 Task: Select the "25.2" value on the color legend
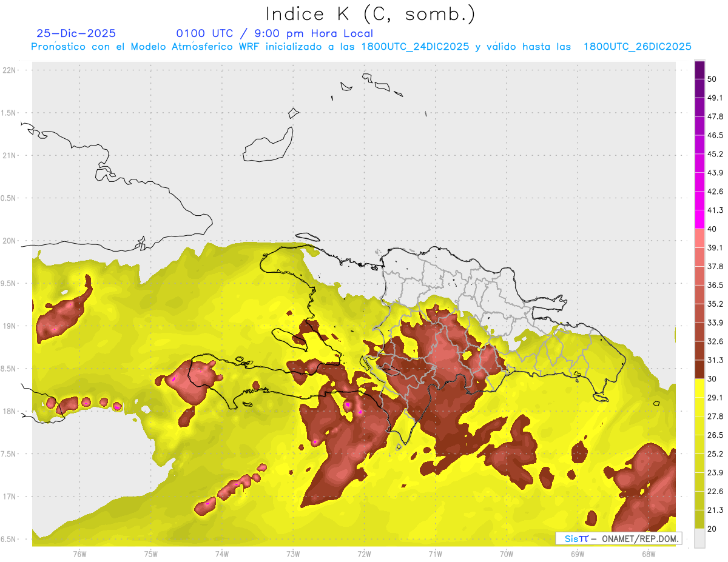[x=715, y=453]
